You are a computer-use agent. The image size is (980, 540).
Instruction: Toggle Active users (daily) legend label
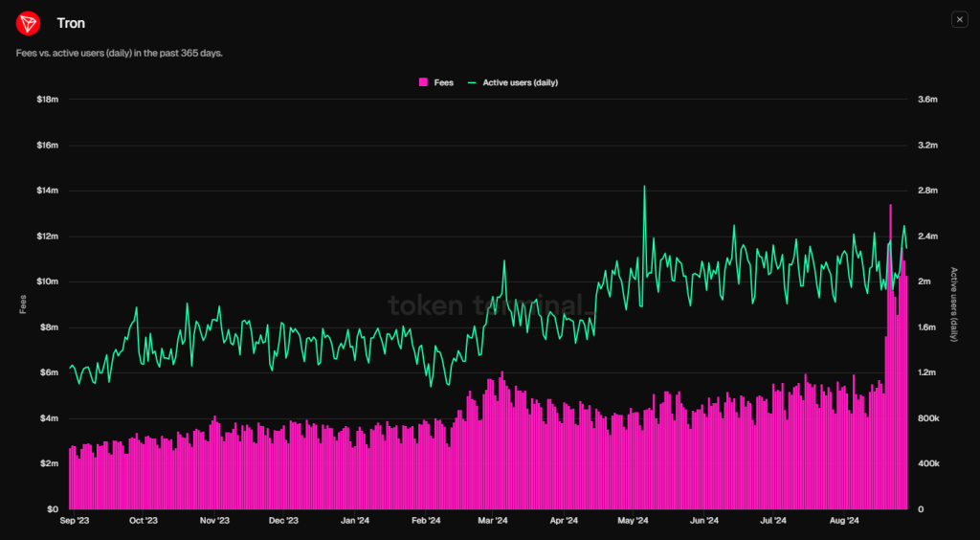pyautogui.click(x=520, y=83)
